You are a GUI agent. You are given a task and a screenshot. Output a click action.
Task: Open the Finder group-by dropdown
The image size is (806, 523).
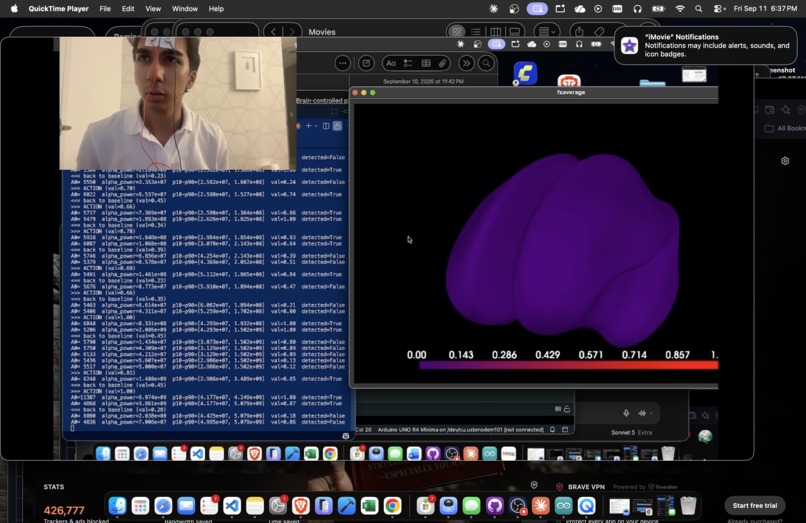(x=546, y=31)
